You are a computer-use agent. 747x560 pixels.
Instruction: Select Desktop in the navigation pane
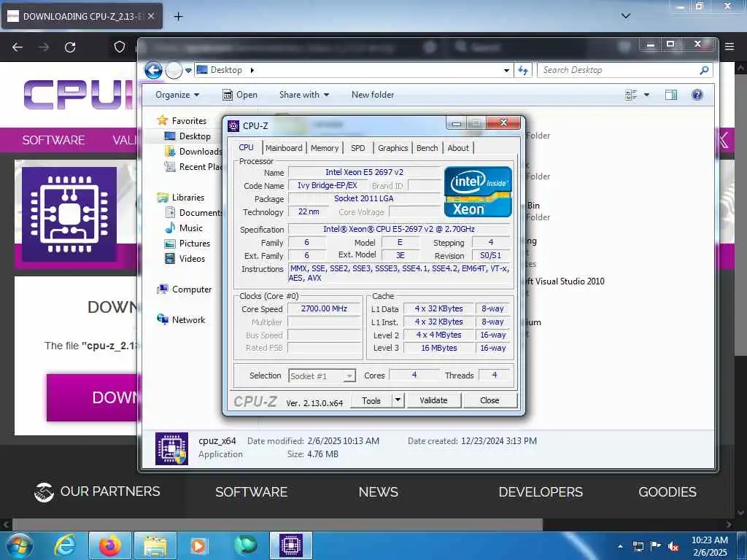[194, 136]
